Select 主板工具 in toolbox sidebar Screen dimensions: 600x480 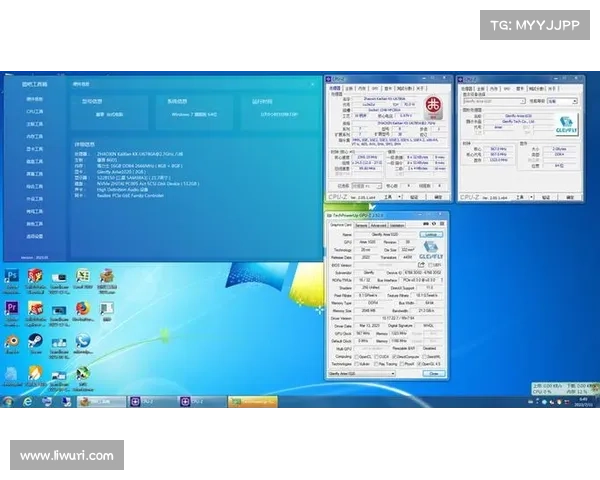(35, 124)
